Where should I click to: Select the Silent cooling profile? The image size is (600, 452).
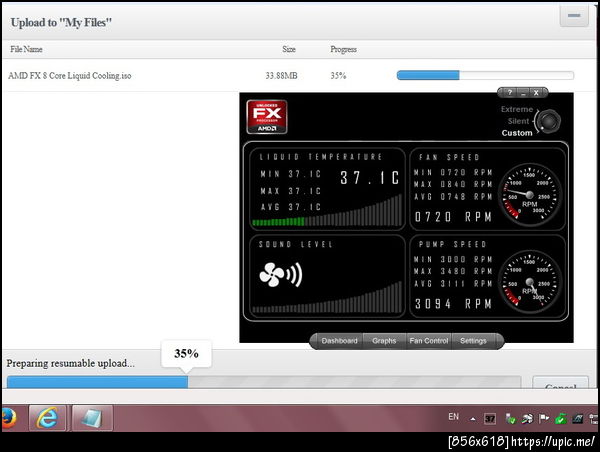[x=518, y=121]
